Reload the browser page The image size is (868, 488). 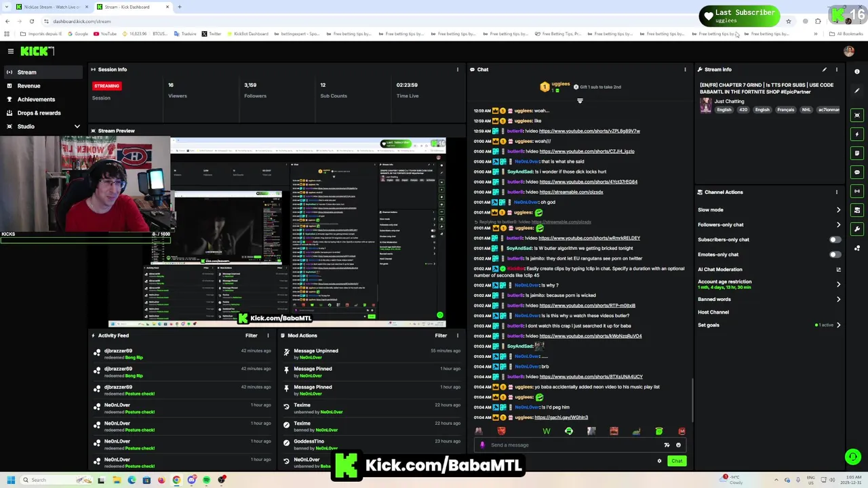(x=31, y=21)
